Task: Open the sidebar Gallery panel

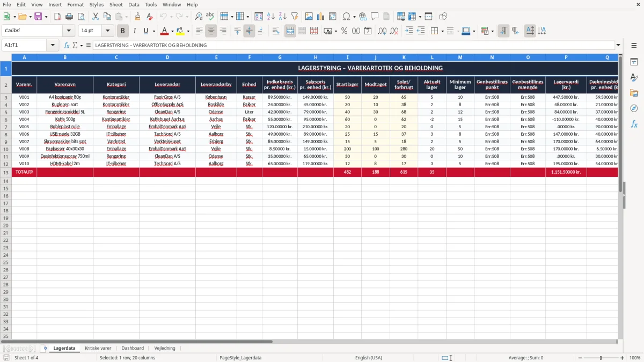Action: [634, 93]
